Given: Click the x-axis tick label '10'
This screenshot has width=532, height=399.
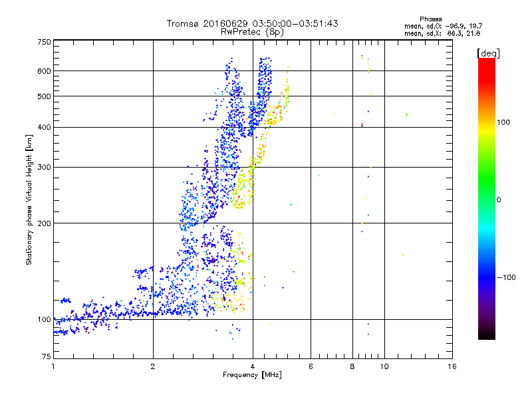Looking at the screenshot, I should pos(384,366).
